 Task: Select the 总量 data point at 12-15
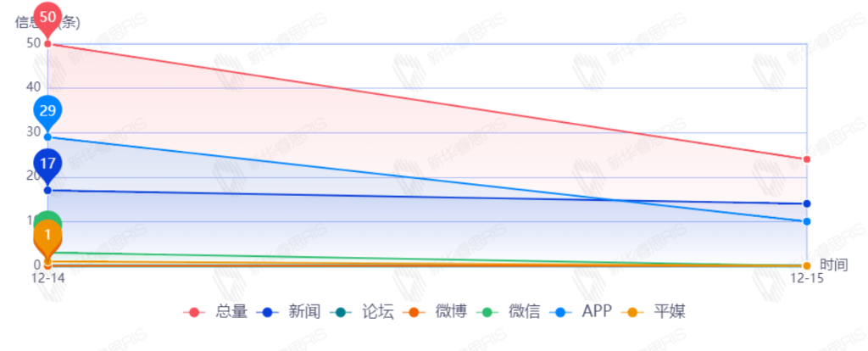coord(806,159)
